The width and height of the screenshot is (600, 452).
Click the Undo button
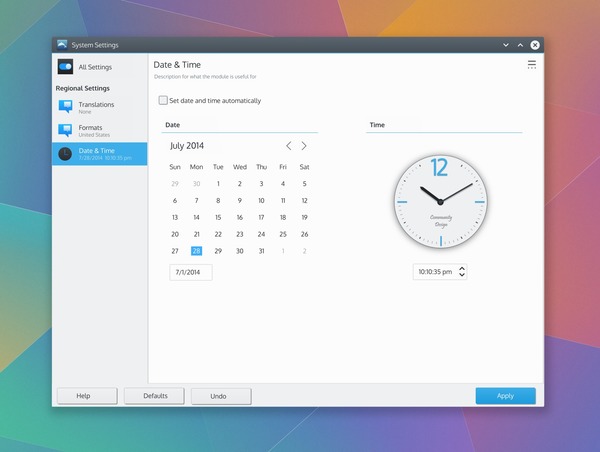(218, 396)
